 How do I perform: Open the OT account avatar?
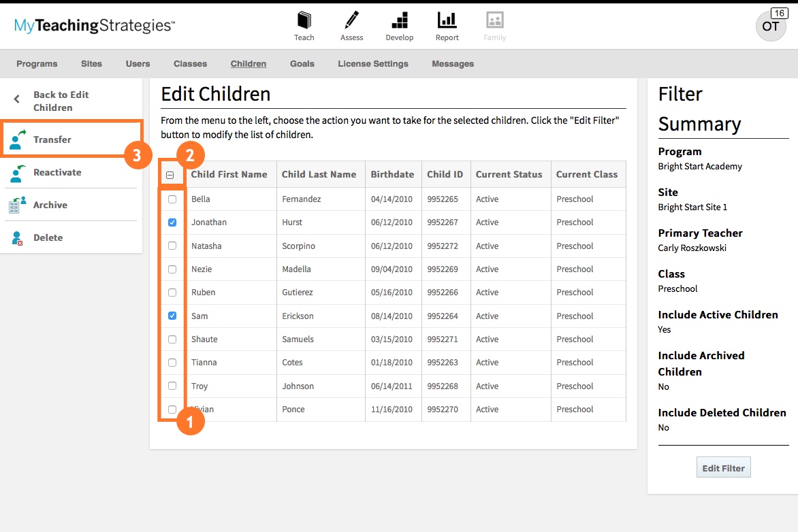[770, 26]
